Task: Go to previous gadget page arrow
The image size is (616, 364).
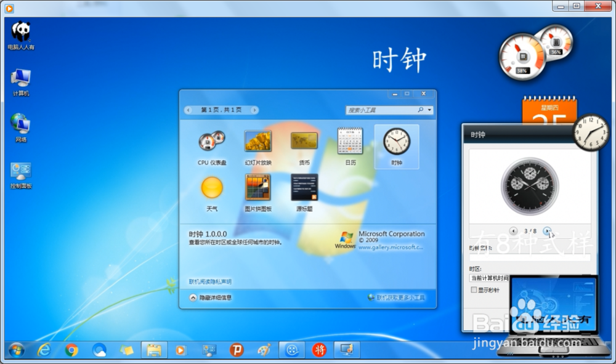Action: tap(188, 110)
